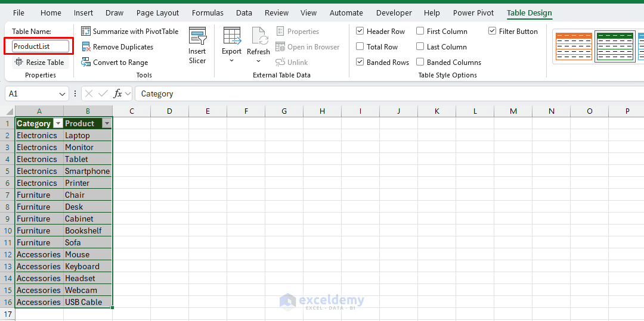Screen dimensions: 644x321
Task: Open the Category column filter dropdown
Action: click(58, 123)
